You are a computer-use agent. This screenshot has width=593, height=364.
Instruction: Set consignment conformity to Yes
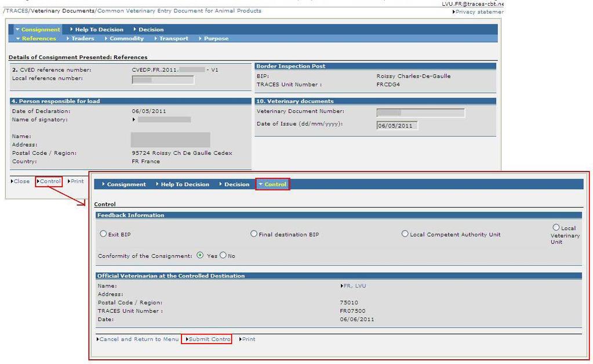pos(200,255)
